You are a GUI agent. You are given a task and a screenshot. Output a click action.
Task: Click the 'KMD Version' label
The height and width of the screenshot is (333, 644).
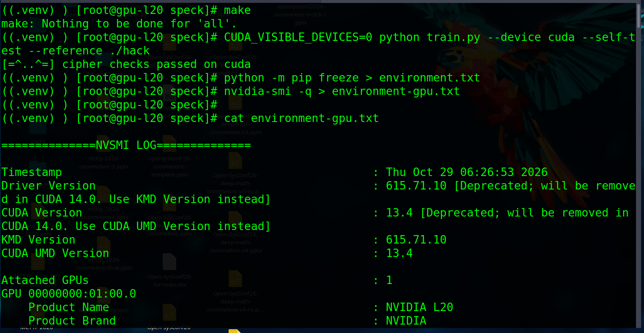coord(38,240)
